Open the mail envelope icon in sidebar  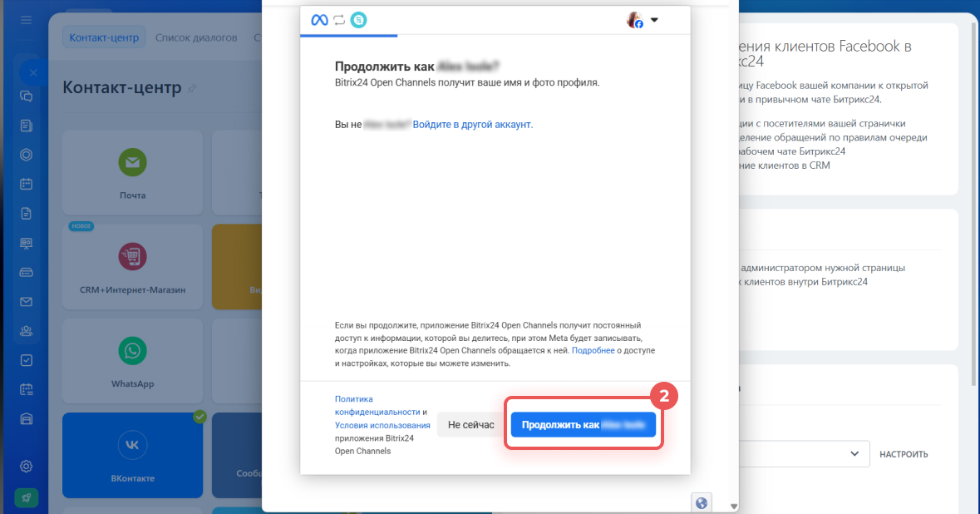[27, 302]
